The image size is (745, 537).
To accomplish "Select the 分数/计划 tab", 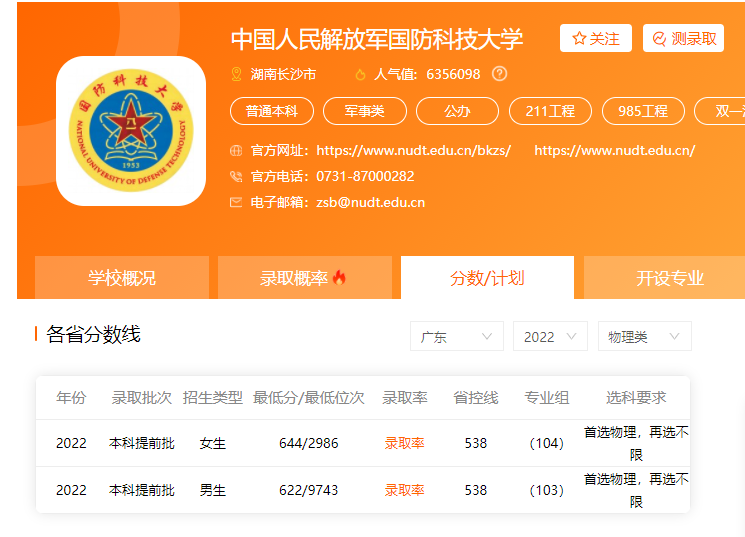I will (487, 278).
